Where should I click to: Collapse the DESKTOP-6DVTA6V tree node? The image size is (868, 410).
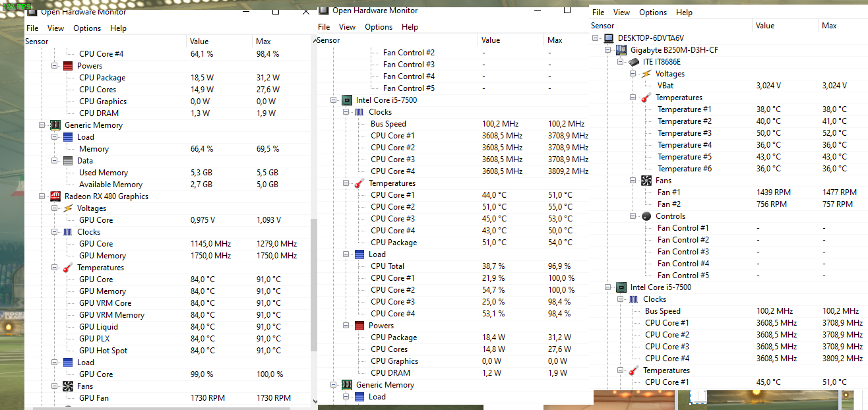point(596,38)
